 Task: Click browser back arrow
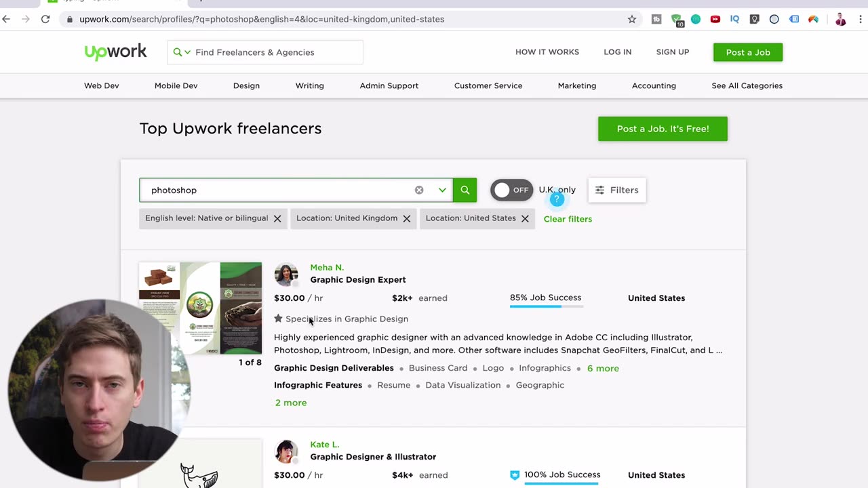coord(7,19)
